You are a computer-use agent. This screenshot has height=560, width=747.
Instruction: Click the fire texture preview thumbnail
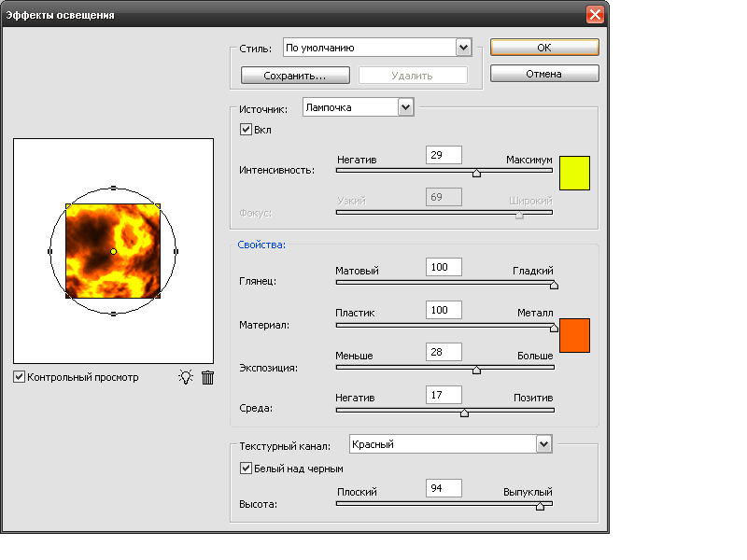113,251
